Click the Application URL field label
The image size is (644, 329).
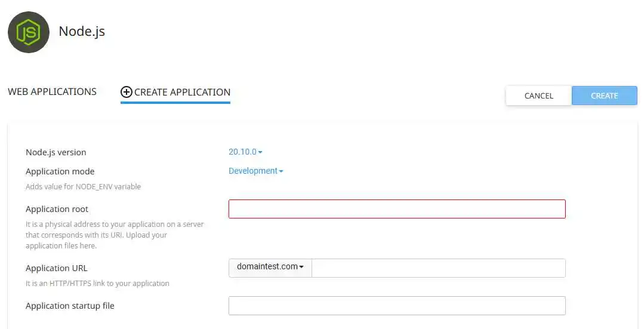56,268
